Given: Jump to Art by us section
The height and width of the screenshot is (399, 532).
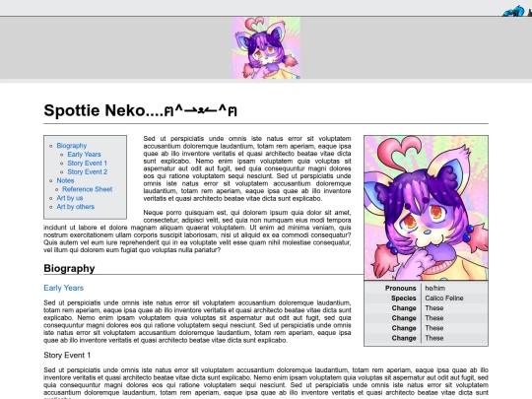Looking at the screenshot, I should click(x=70, y=198).
